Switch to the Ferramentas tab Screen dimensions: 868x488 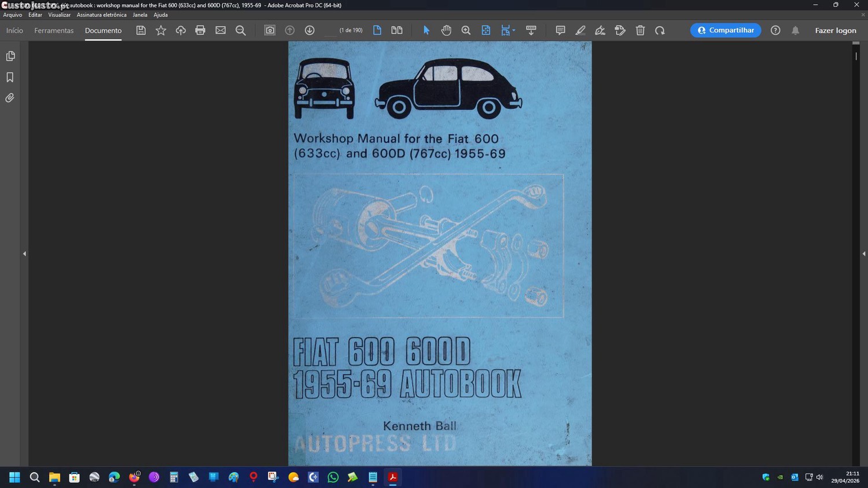(x=54, y=31)
